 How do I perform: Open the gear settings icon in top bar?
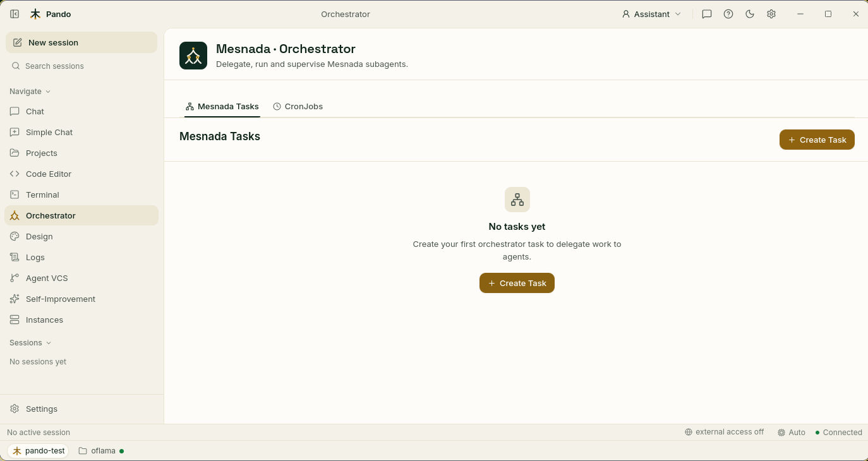point(771,14)
